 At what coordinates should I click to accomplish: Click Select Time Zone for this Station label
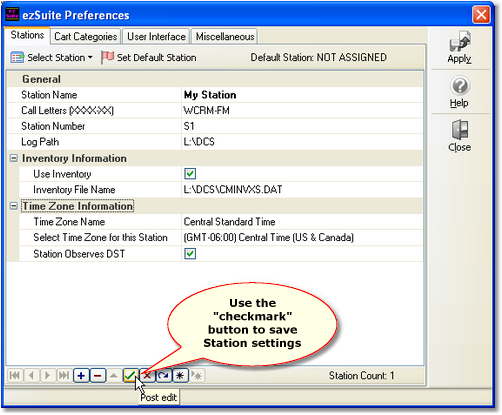tap(100, 238)
